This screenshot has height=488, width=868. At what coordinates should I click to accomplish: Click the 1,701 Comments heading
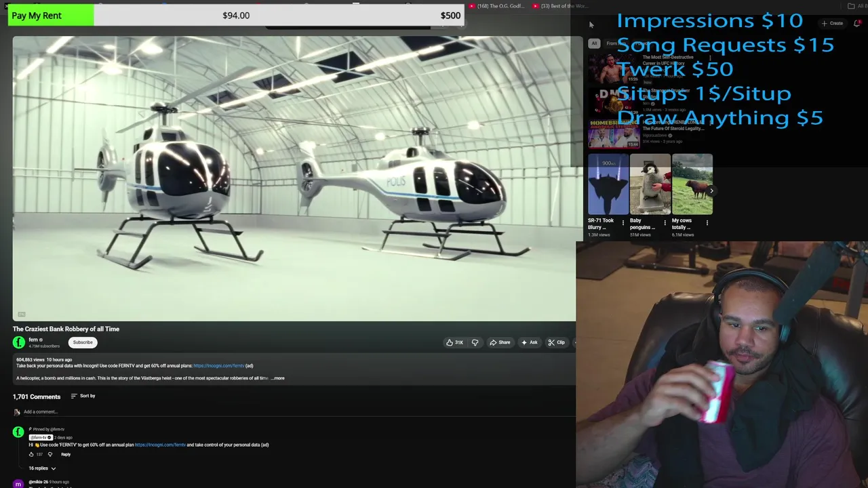[x=37, y=396]
